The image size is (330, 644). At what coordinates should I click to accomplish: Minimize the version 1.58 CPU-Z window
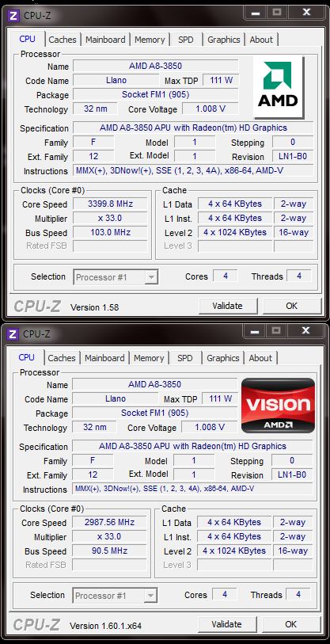(x=256, y=13)
